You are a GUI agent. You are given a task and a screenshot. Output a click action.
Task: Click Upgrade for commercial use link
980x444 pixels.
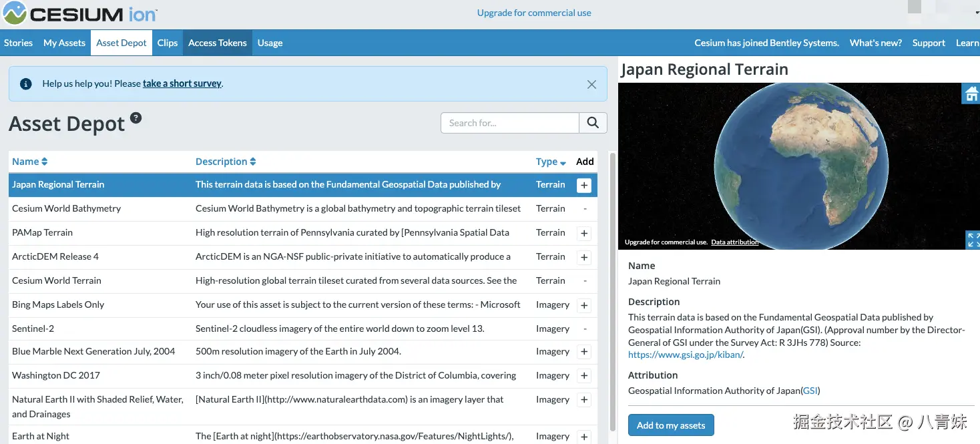point(534,13)
